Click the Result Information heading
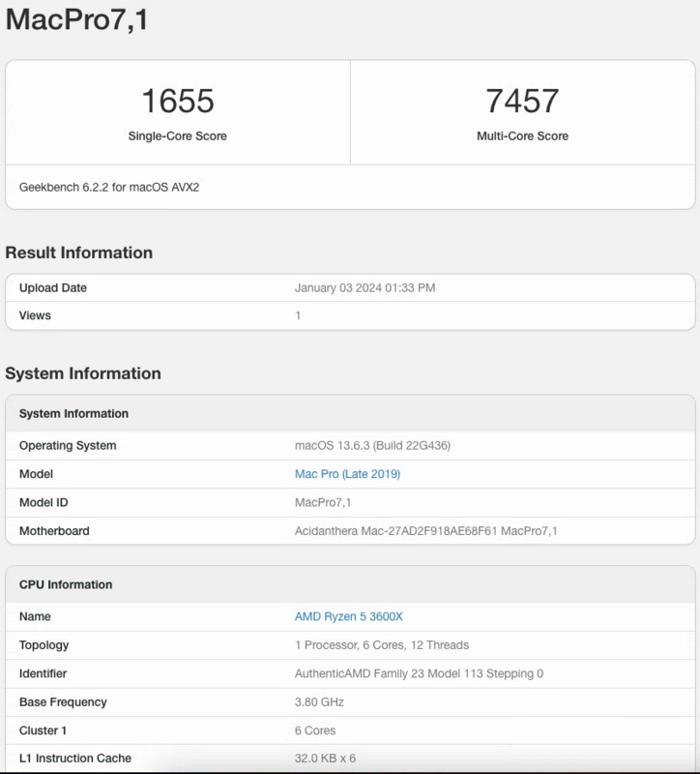 [x=79, y=253]
